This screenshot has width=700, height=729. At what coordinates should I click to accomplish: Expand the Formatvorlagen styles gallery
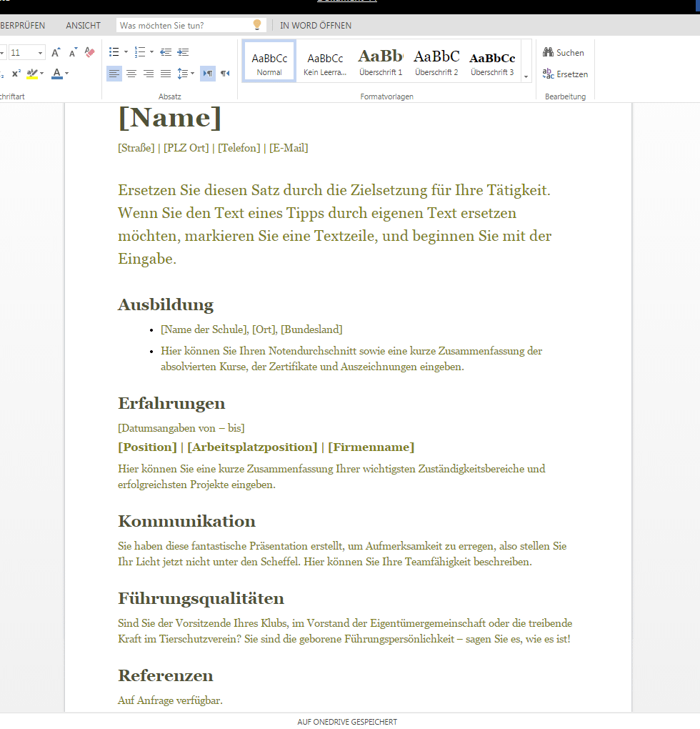tap(526, 76)
